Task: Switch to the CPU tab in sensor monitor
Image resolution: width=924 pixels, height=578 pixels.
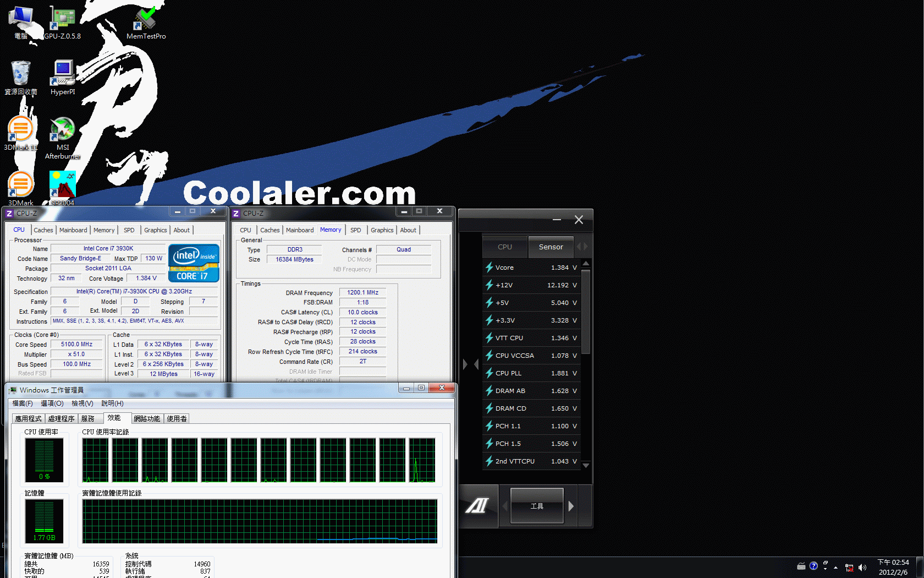Action: tap(505, 247)
